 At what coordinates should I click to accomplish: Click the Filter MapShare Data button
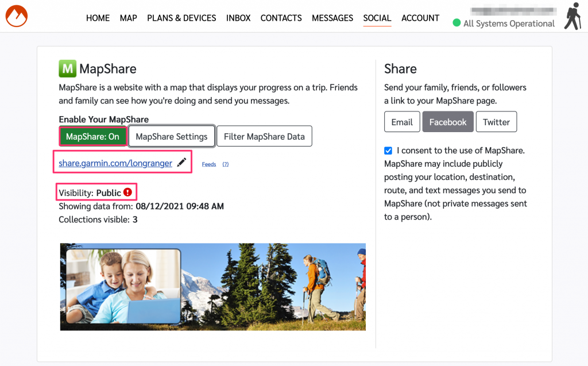coord(264,137)
